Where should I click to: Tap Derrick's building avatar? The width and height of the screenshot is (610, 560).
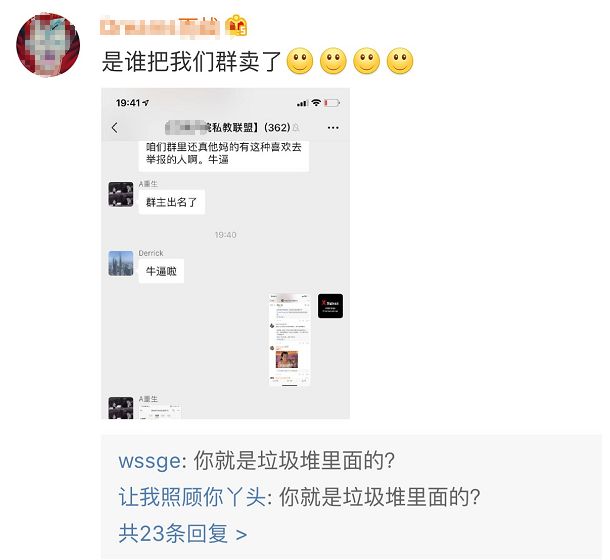(121, 263)
